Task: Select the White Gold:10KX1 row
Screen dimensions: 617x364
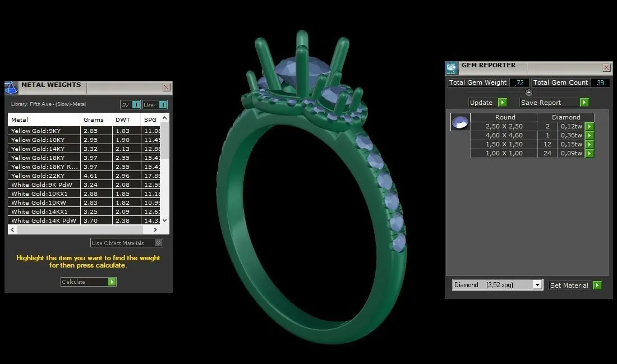Action: coord(84,193)
